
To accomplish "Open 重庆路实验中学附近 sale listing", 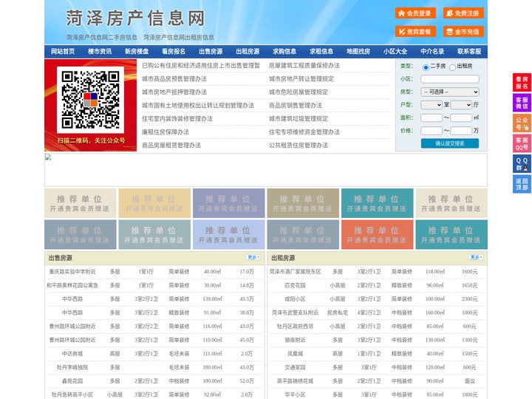I will 72,272.
